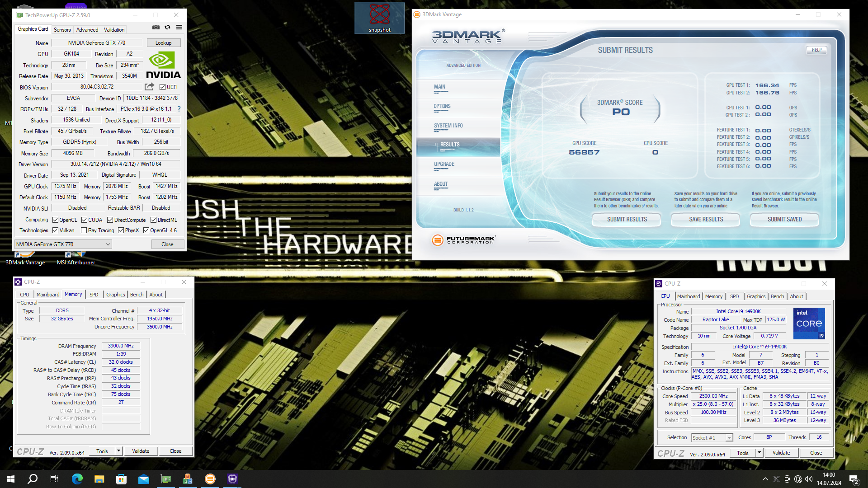Open the Socket #1 selection dropdown
The width and height of the screenshot is (868, 488).
pos(712,438)
